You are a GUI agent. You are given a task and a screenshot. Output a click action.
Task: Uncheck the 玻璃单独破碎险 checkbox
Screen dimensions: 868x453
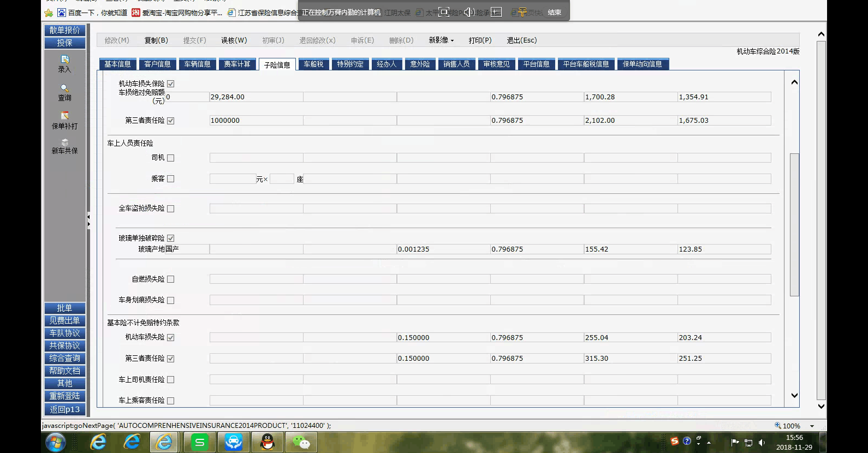tap(170, 239)
